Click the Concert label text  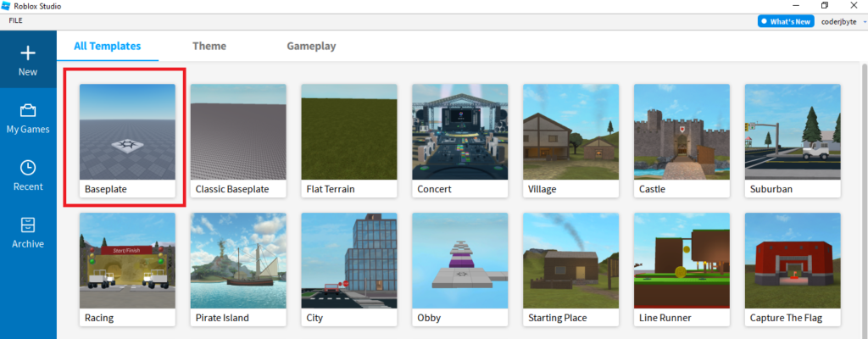(x=435, y=190)
